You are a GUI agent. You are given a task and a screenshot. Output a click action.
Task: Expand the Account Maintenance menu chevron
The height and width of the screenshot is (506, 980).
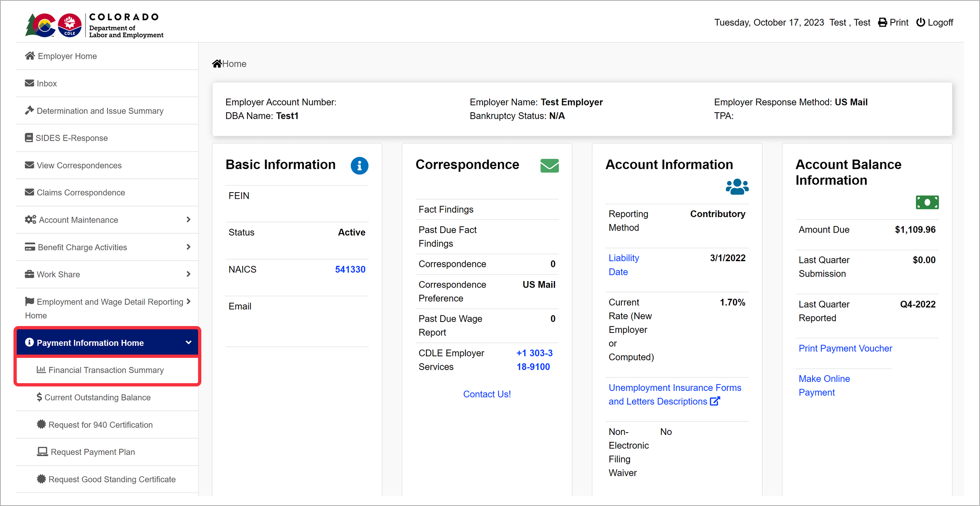pos(188,220)
